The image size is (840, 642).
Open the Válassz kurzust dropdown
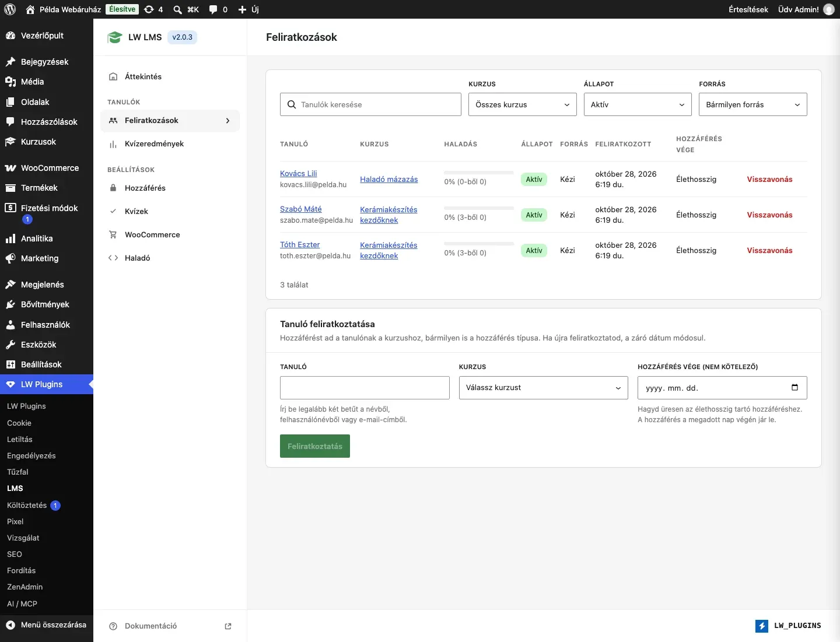tap(544, 388)
